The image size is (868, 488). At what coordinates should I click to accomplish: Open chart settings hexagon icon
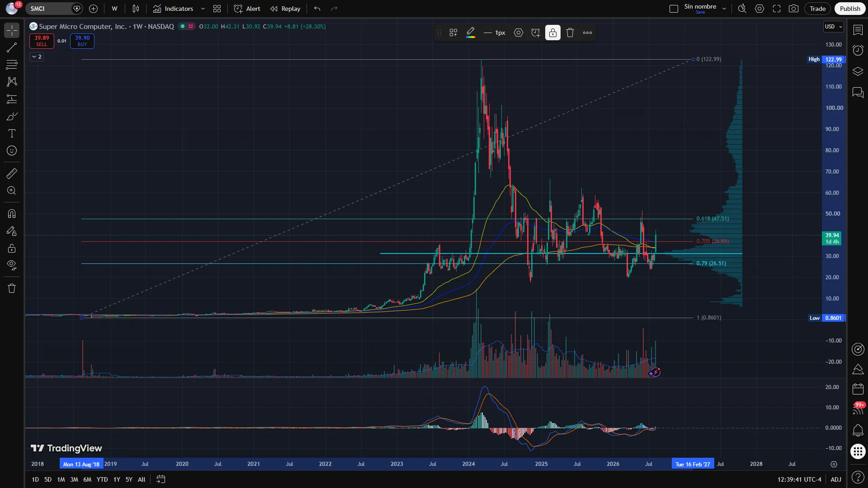point(759,9)
